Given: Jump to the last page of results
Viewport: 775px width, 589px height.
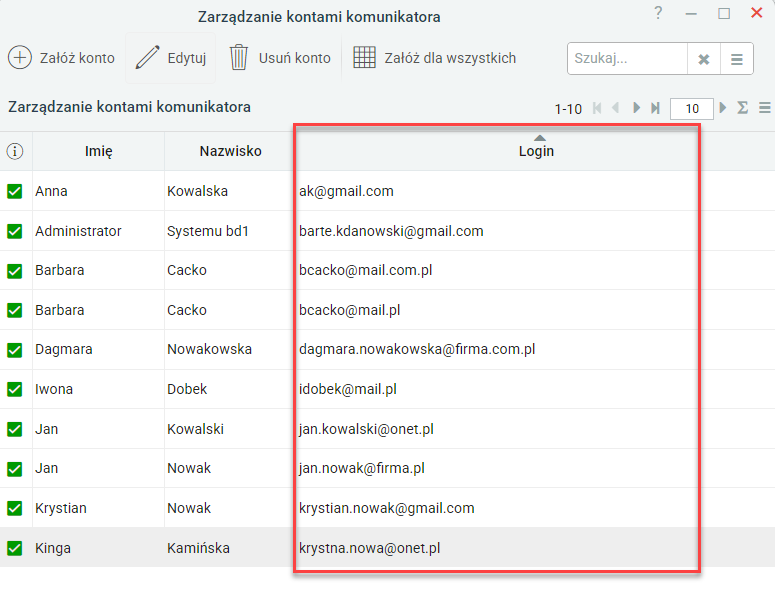Looking at the screenshot, I should click(x=655, y=108).
